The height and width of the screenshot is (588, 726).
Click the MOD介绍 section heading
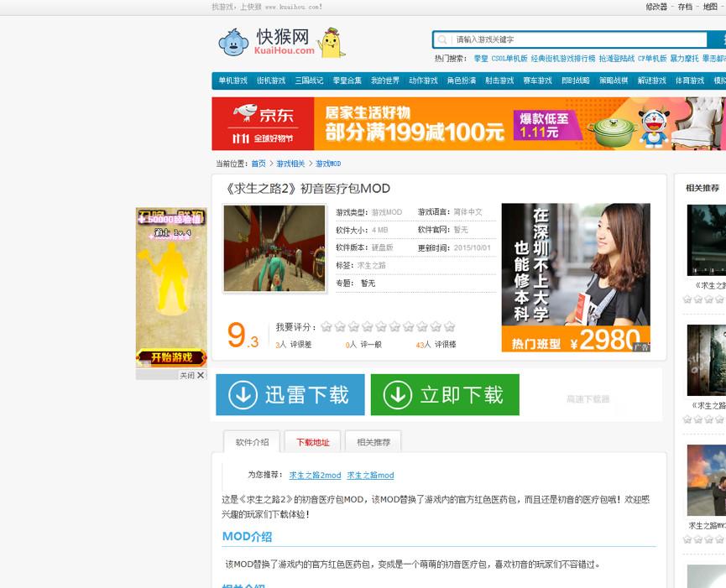click(x=248, y=537)
